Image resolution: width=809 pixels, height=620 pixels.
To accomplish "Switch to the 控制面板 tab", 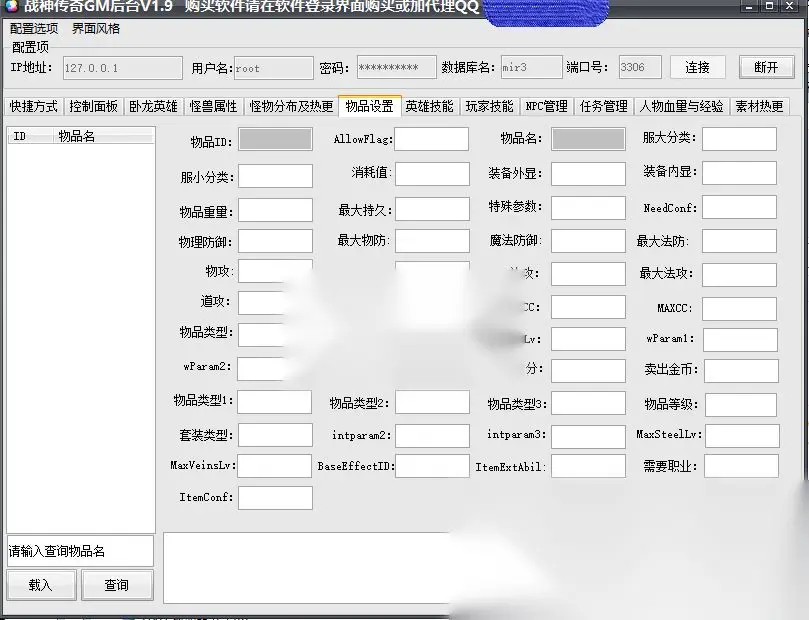I will coord(93,106).
